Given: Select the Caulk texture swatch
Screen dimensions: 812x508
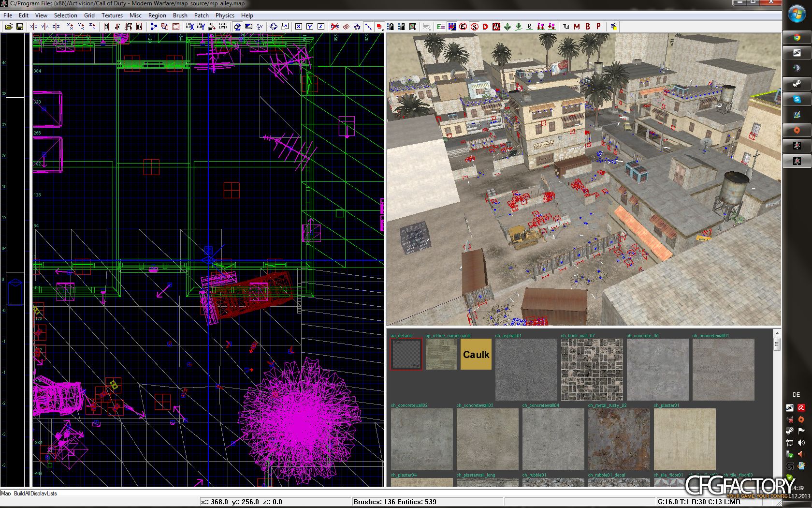Looking at the screenshot, I should pos(476,354).
